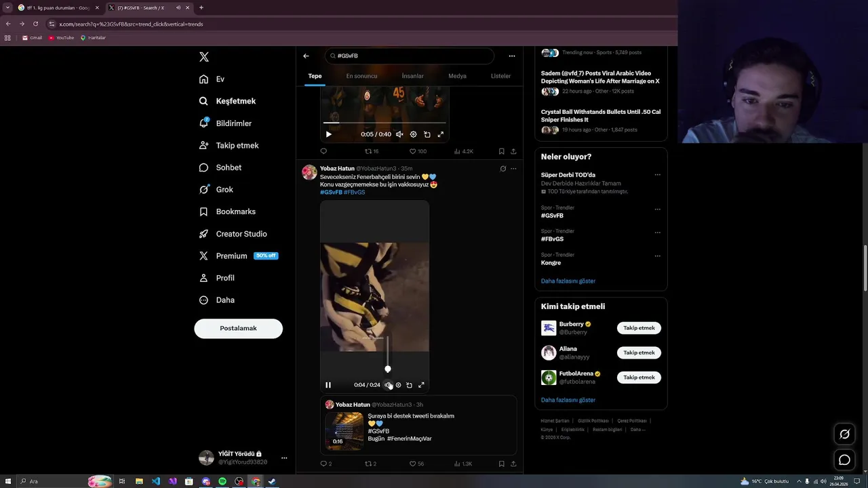Image resolution: width=868 pixels, height=488 pixels.
Task: Pause the 0:24 video
Action: [328, 385]
